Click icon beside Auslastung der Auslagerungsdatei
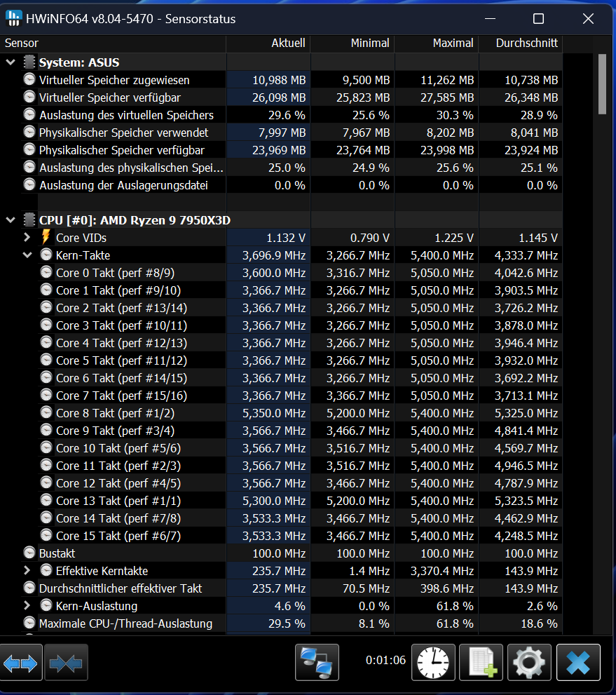This screenshot has height=695, width=616. [29, 184]
